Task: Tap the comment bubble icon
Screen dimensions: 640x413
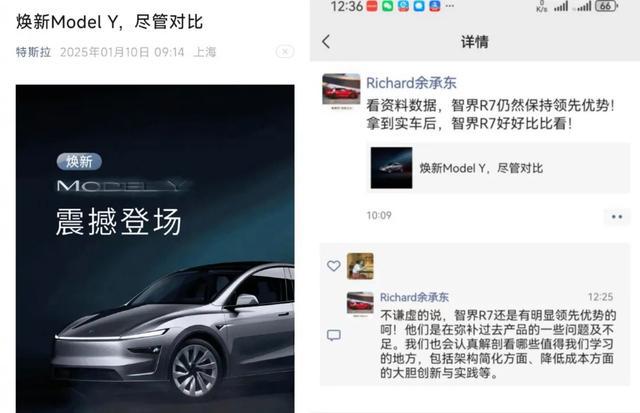Action: click(x=333, y=335)
